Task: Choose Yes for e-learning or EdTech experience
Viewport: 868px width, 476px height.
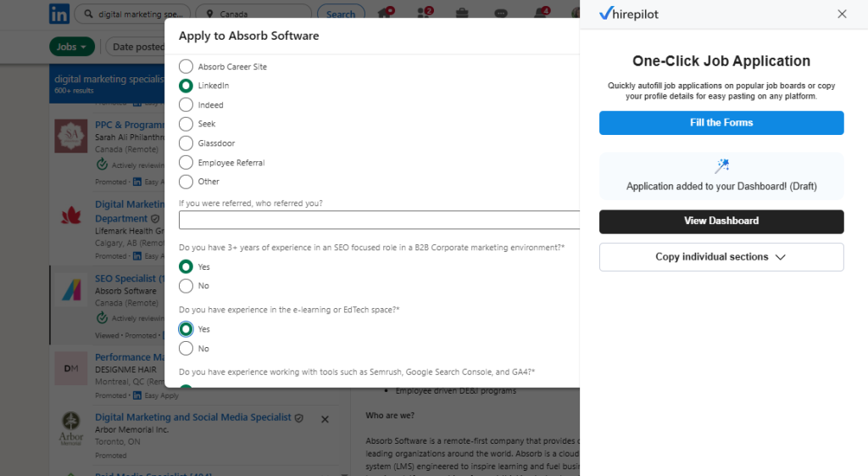Action: (186, 329)
